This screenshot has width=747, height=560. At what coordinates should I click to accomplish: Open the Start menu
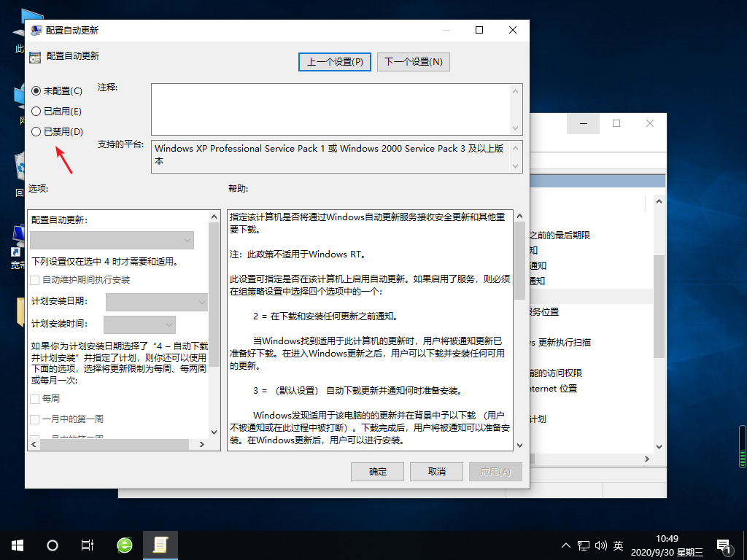coord(16,545)
